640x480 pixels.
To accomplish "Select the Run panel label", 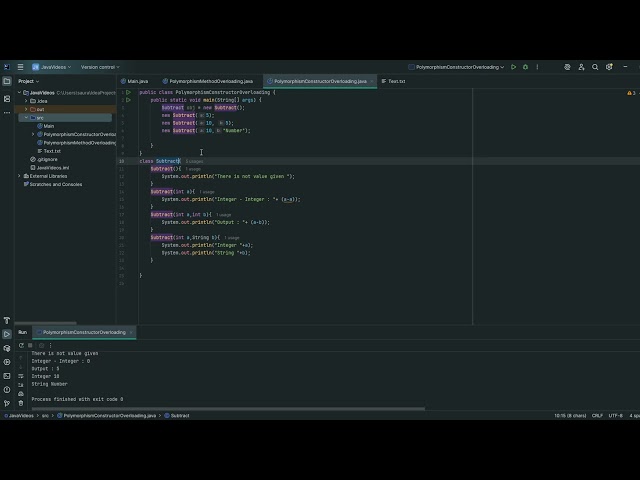I will coord(22,332).
